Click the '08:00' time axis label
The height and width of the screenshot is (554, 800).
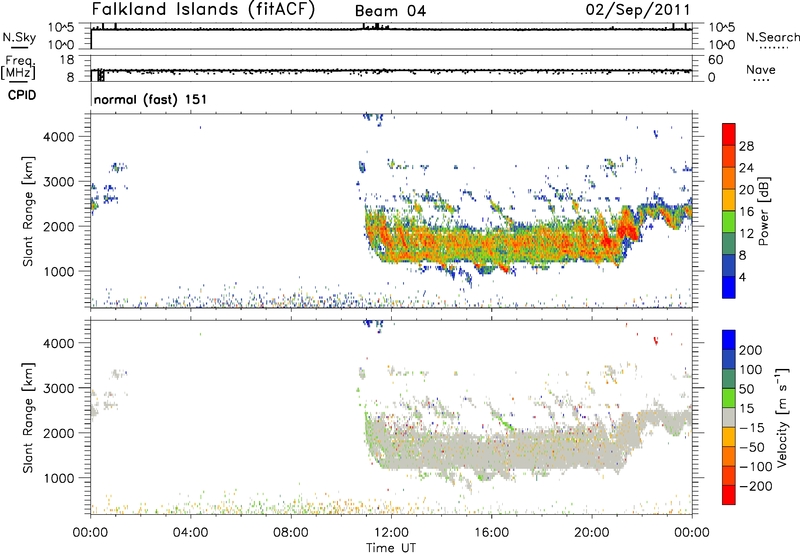(291, 533)
